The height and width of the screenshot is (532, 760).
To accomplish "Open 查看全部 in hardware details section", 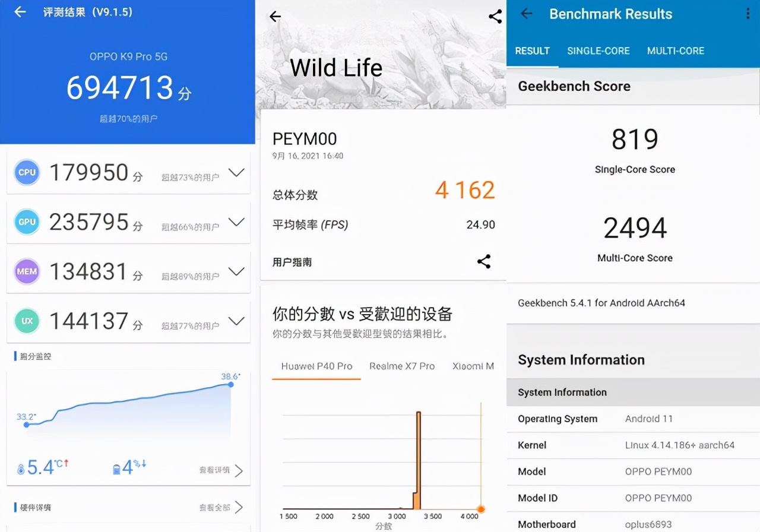I will tap(220, 508).
